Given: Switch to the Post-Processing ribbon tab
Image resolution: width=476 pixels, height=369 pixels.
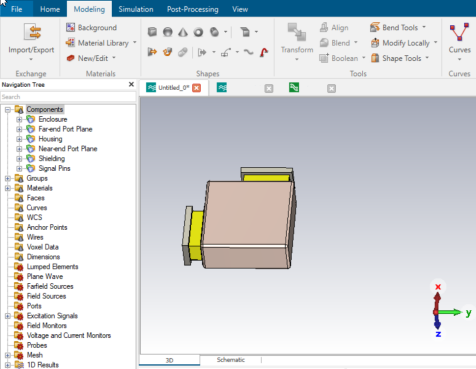Looking at the screenshot, I should (x=193, y=9).
